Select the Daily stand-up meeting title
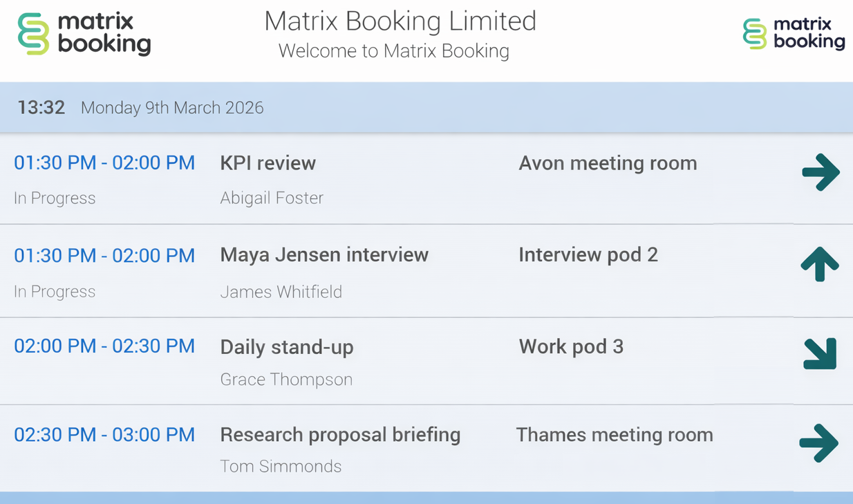 point(287,347)
